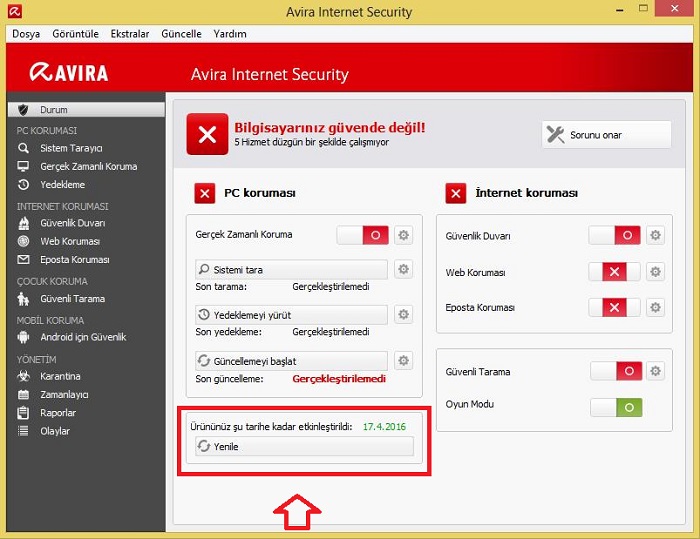Select Karantina in sidebar
Screen dimensions: 700x539
[x=60, y=376]
